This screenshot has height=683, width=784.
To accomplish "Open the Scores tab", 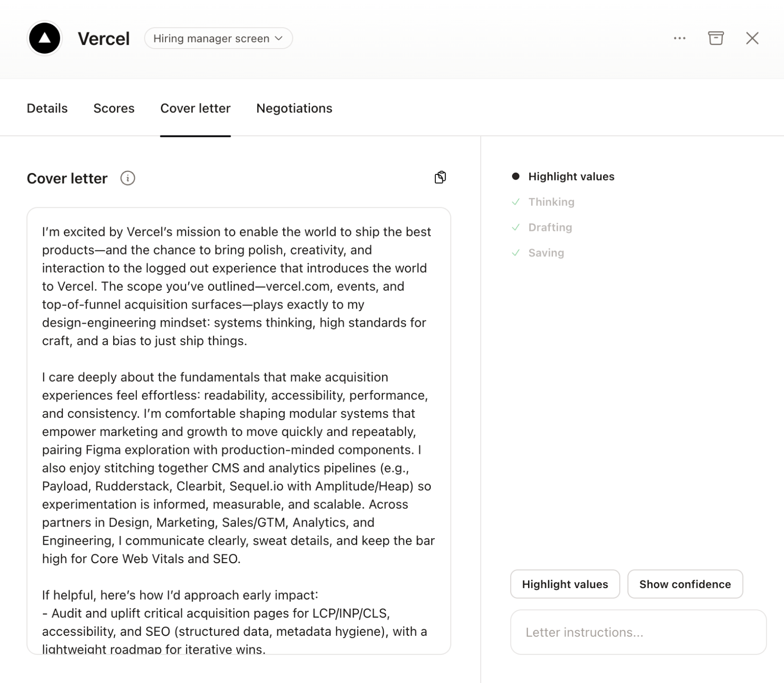I will (x=114, y=108).
